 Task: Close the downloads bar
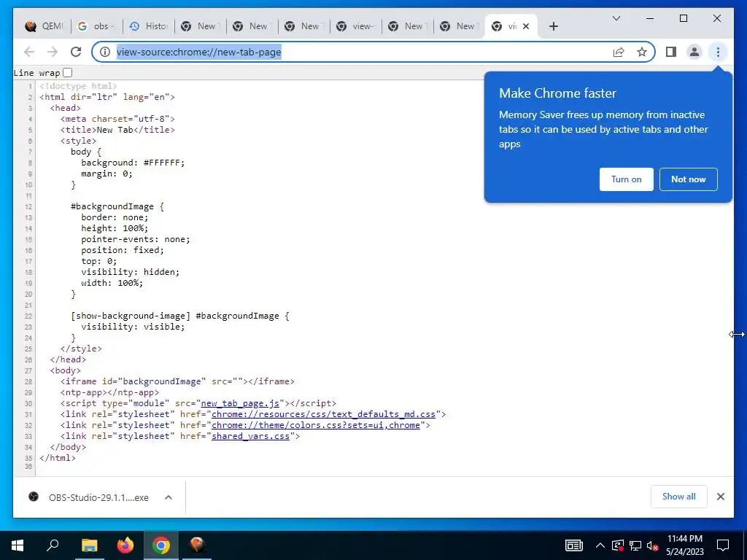[x=720, y=497]
